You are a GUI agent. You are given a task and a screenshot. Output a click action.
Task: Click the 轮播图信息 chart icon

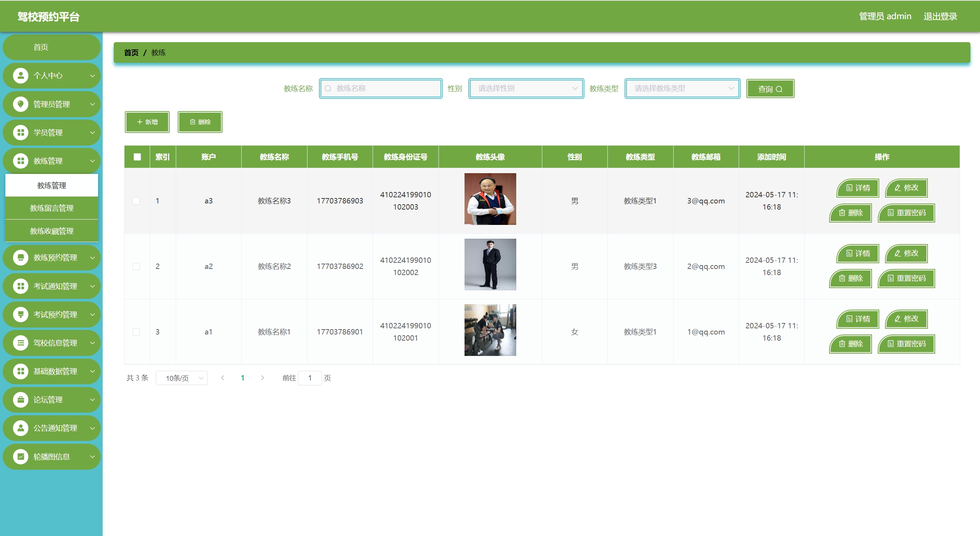(21, 457)
